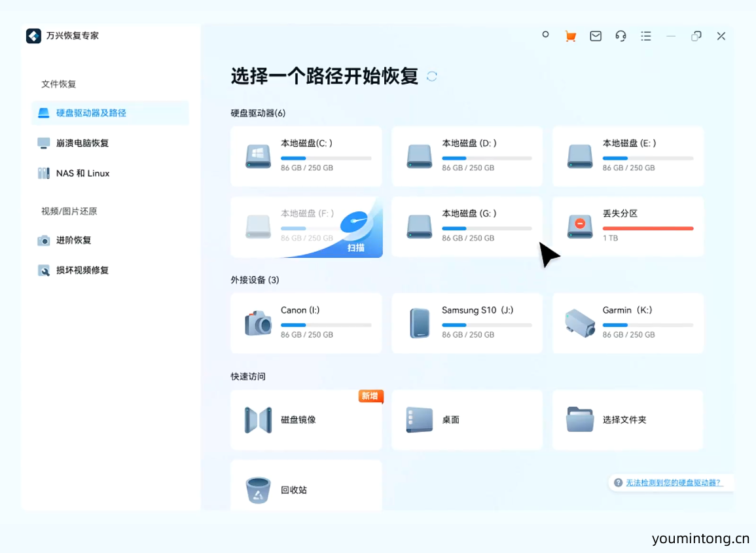Go to 进阶恢复 in the sidebar
The image size is (756, 553).
(73, 240)
